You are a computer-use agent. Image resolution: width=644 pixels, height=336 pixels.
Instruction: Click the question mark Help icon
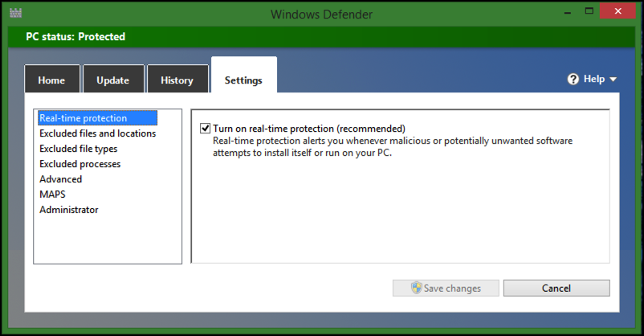click(x=573, y=79)
